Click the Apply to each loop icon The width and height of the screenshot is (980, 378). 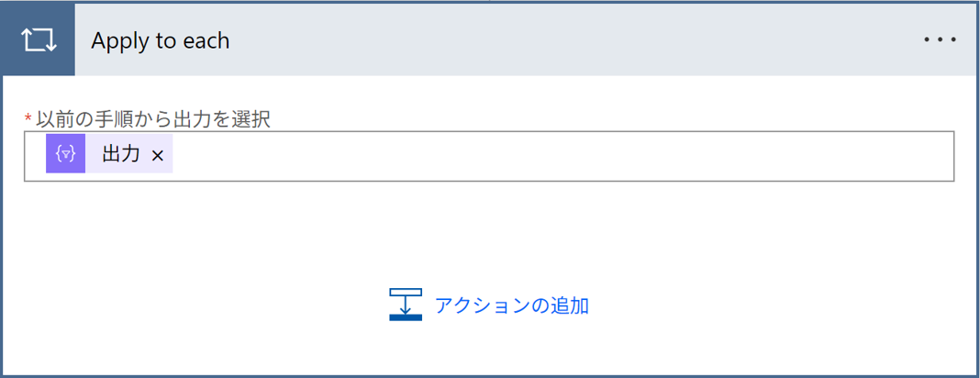[39, 40]
